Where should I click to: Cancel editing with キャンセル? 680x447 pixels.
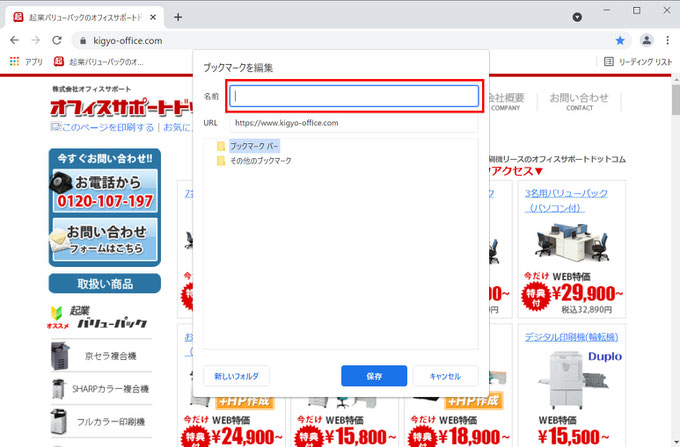[445, 376]
